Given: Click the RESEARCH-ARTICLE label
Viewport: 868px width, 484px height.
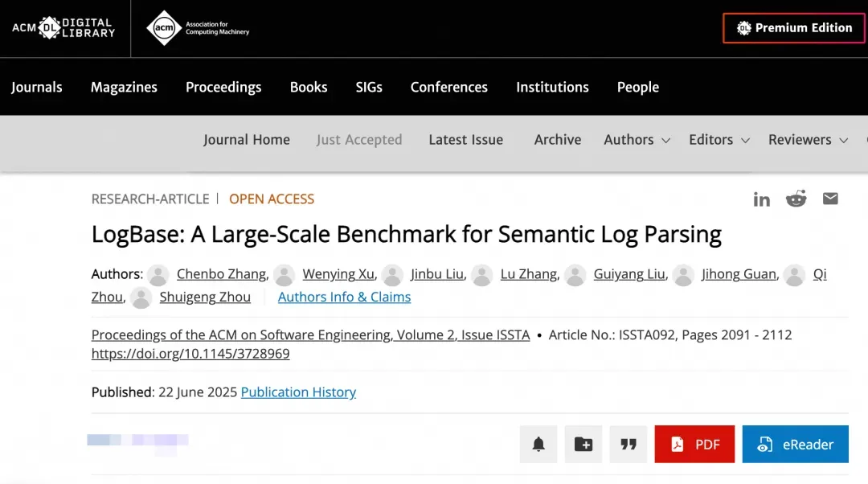Looking at the screenshot, I should [150, 199].
